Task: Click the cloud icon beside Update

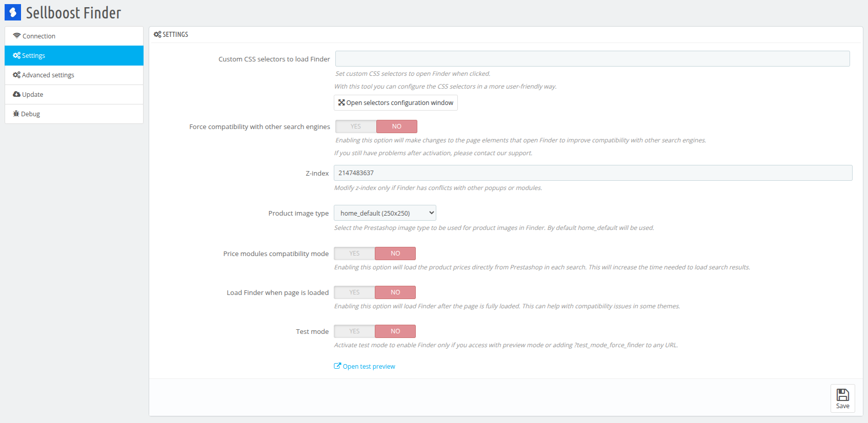Action: (x=17, y=94)
